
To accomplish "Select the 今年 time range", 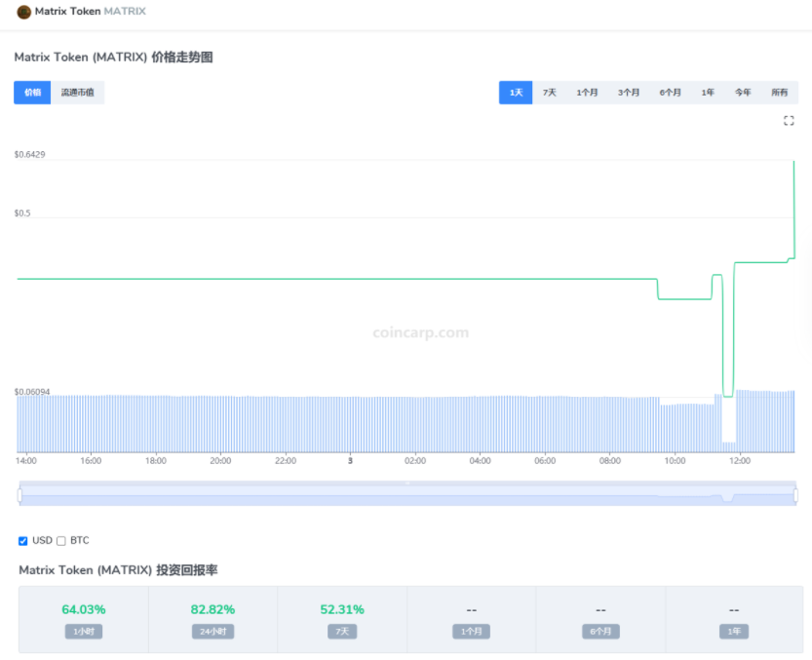I will pyautogui.click(x=742, y=92).
